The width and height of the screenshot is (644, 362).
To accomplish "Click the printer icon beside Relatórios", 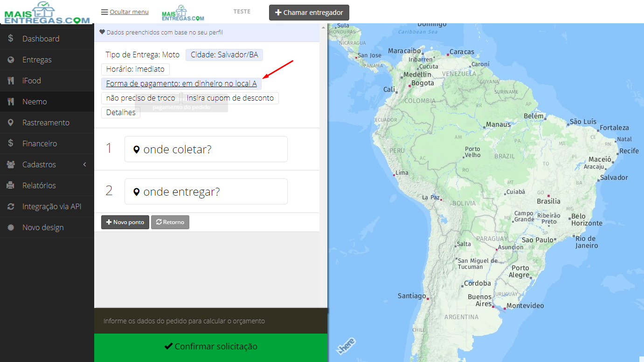I will pyautogui.click(x=11, y=185).
